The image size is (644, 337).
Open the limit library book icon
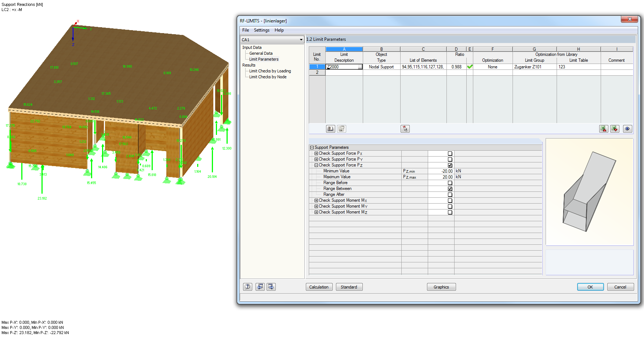[330, 129]
